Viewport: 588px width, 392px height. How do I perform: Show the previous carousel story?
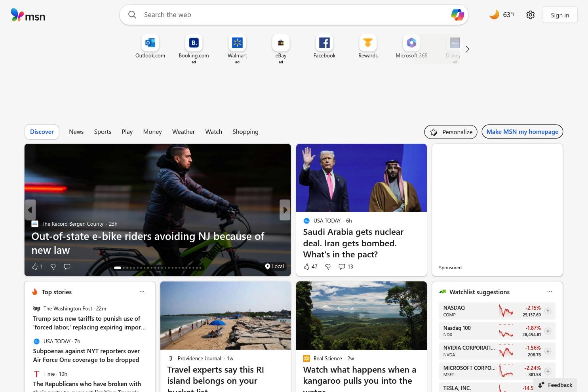[x=30, y=210]
